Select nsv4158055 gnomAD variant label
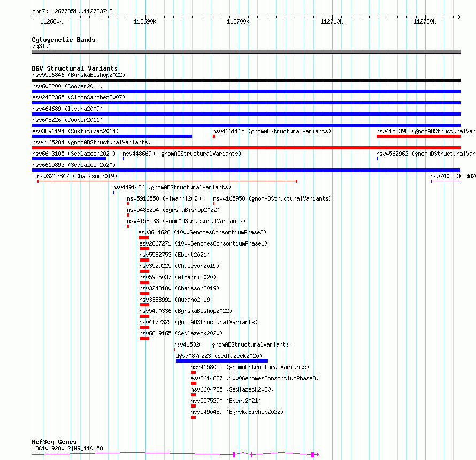The width and height of the screenshot is (476, 460). click(x=250, y=367)
